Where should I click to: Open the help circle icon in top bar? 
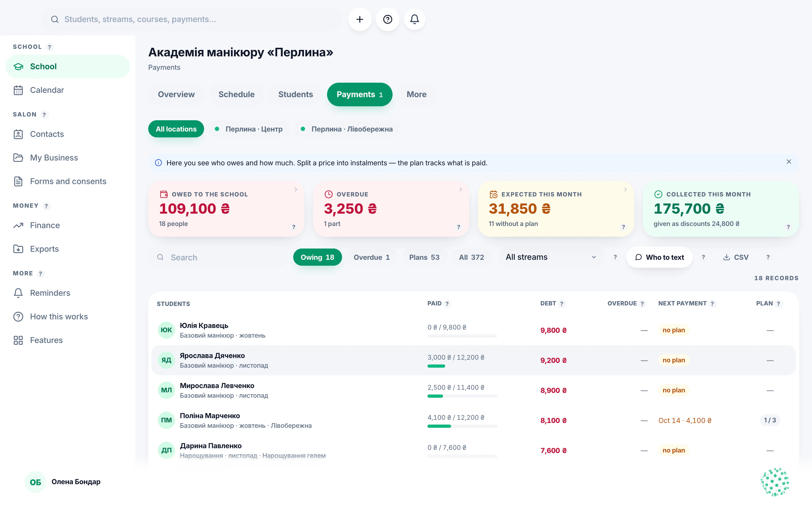point(387,19)
